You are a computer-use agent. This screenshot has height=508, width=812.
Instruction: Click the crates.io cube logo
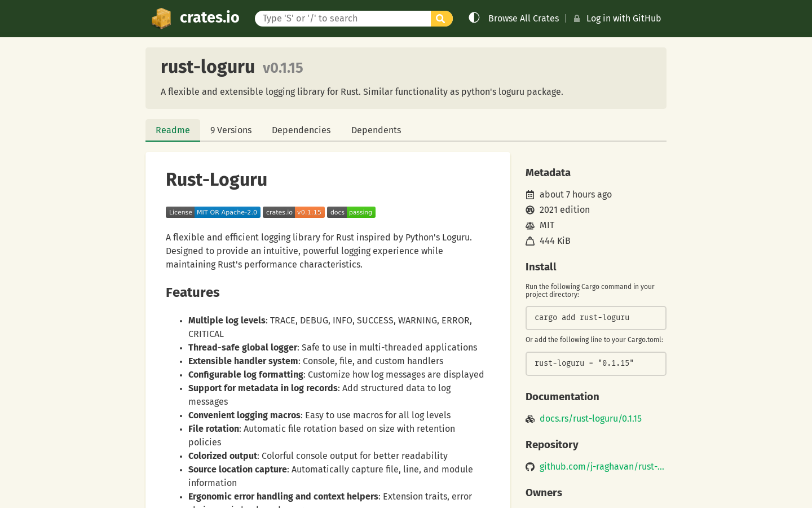click(x=161, y=19)
